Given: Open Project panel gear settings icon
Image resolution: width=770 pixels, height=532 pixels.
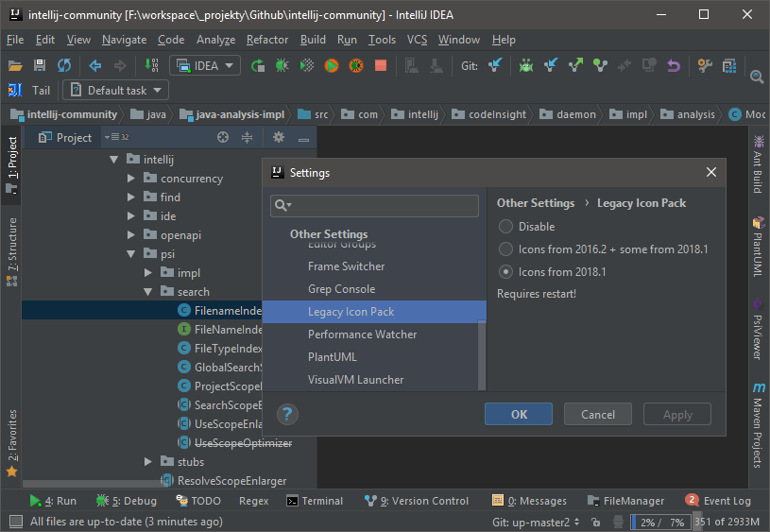Looking at the screenshot, I should click(x=279, y=137).
